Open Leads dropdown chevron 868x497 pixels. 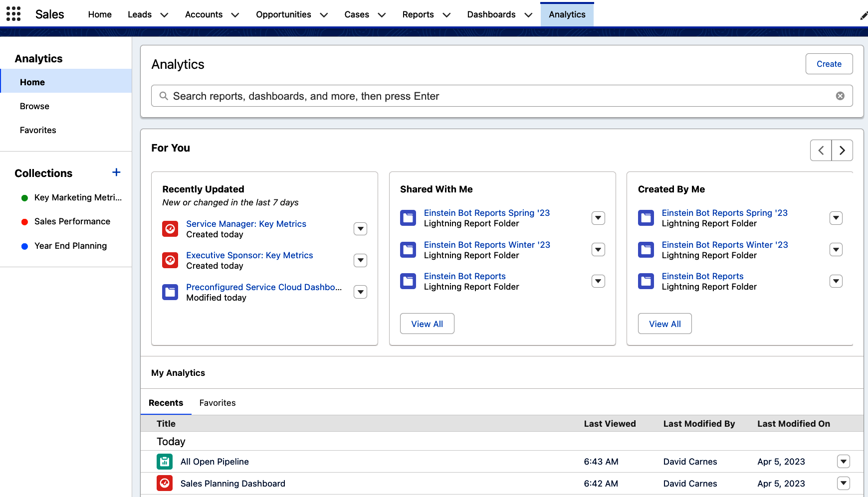pyautogui.click(x=164, y=15)
